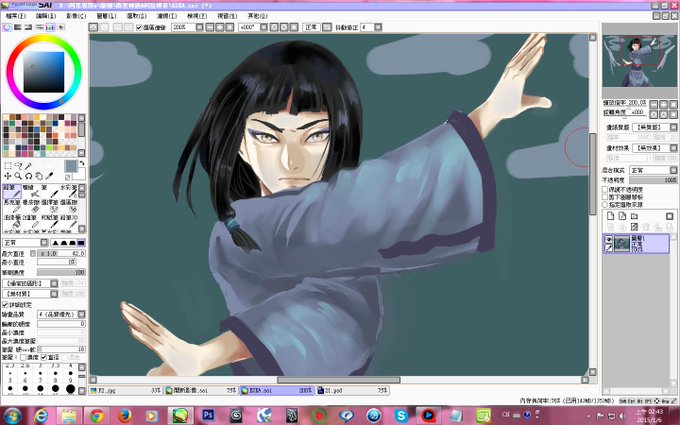Open the layer blending mode (混合模式) dropdown

pos(653,170)
